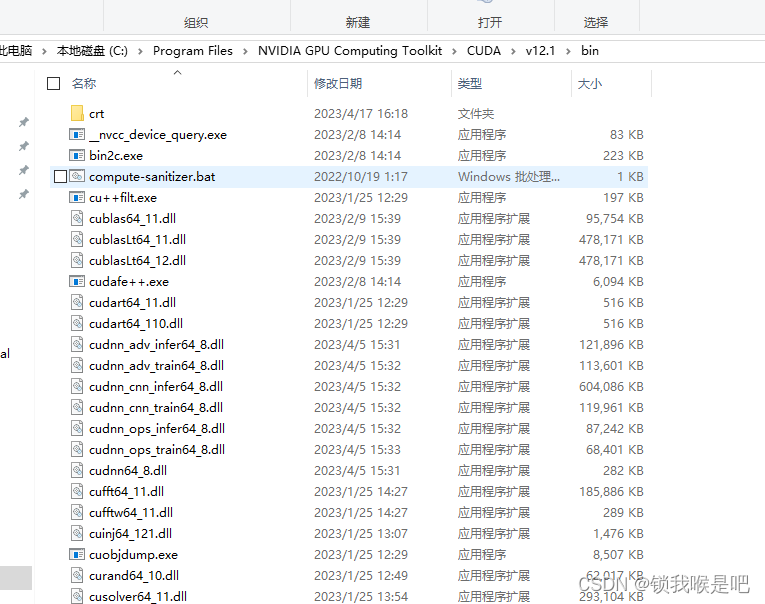Click the cu++filt.exe application icon
This screenshot has height=604, width=765.
coord(77,197)
